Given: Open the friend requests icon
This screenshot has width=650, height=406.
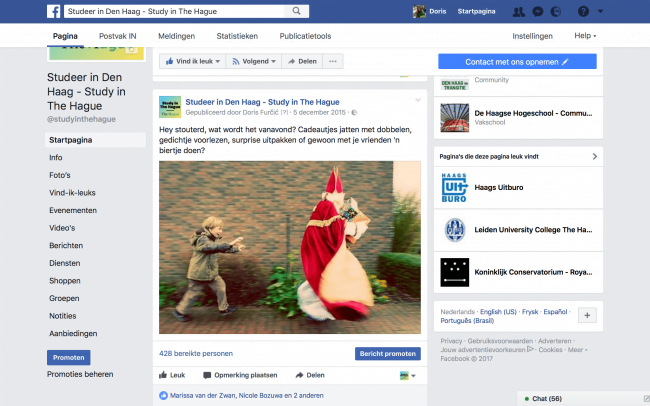Looking at the screenshot, I should point(520,11).
